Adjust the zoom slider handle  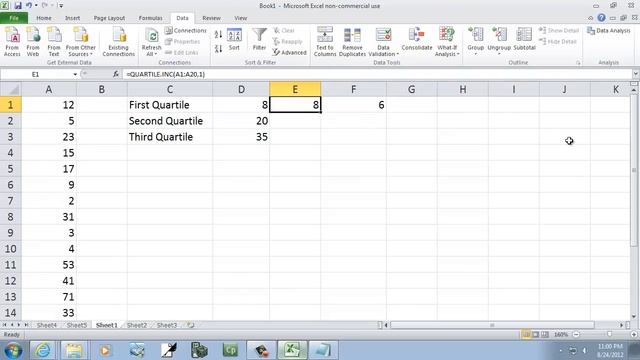pyautogui.click(x=609, y=335)
